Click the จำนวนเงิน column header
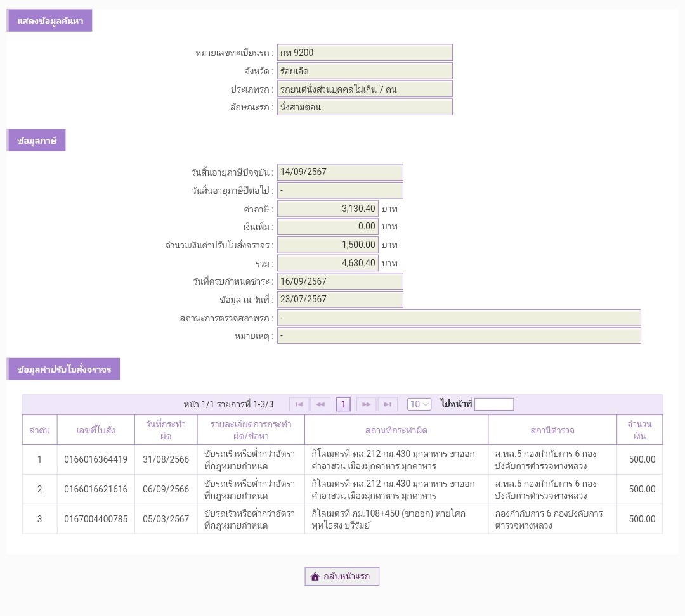The height and width of the screenshot is (616, 685). coord(639,430)
